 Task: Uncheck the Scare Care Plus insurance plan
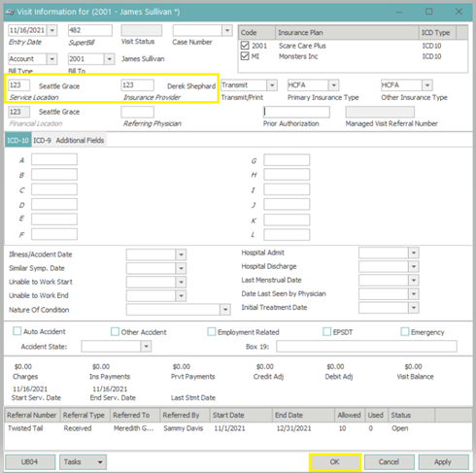pyautogui.click(x=245, y=46)
